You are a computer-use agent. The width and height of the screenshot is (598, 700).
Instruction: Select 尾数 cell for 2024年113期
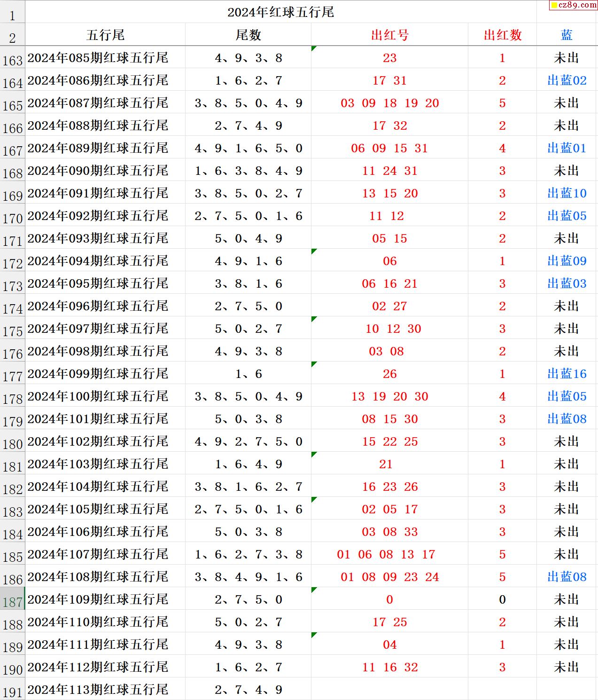(x=248, y=690)
